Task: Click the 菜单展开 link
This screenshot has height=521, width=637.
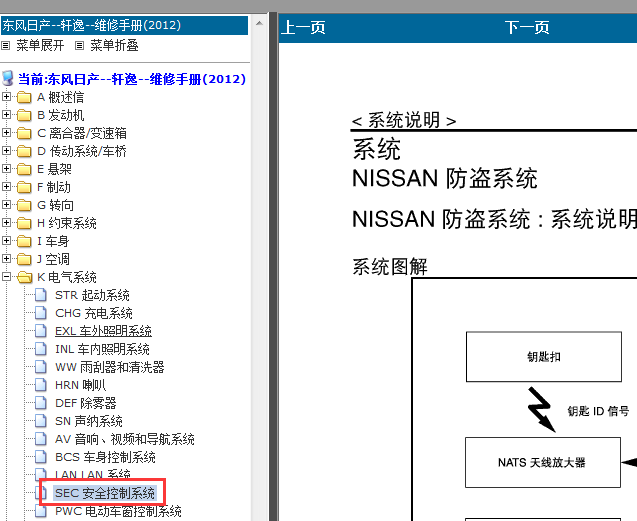Action: pyautogui.click(x=40, y=46)
